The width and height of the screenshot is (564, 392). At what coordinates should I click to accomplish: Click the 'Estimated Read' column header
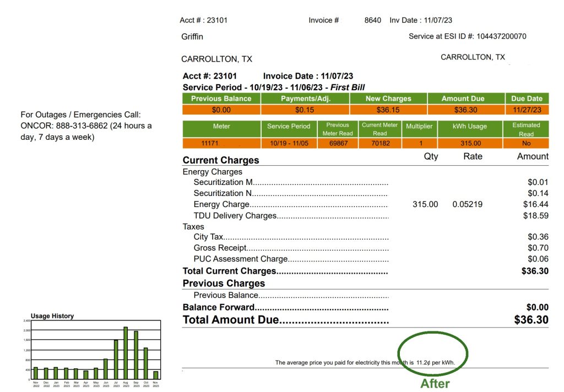(526, 129)
